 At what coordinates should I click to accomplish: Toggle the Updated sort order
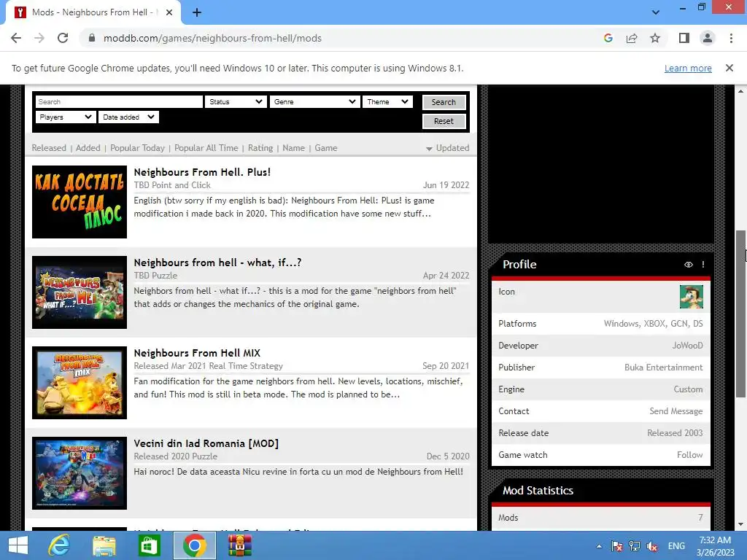pyautogui.click(x=448, y=147)
